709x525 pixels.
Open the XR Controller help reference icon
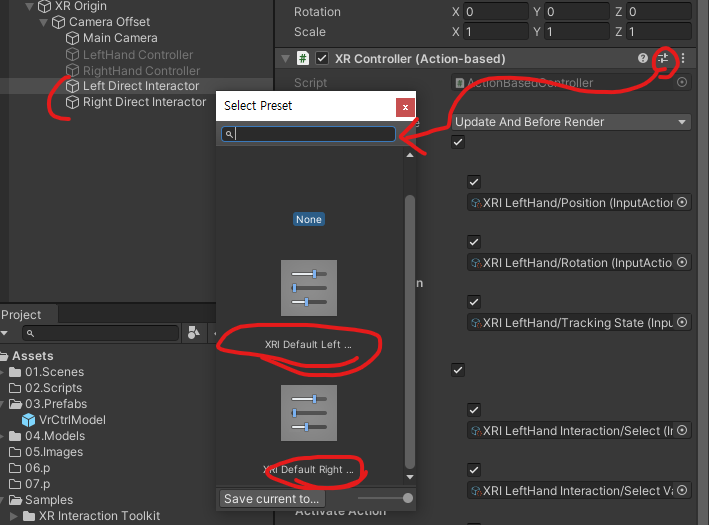(643, 58)
